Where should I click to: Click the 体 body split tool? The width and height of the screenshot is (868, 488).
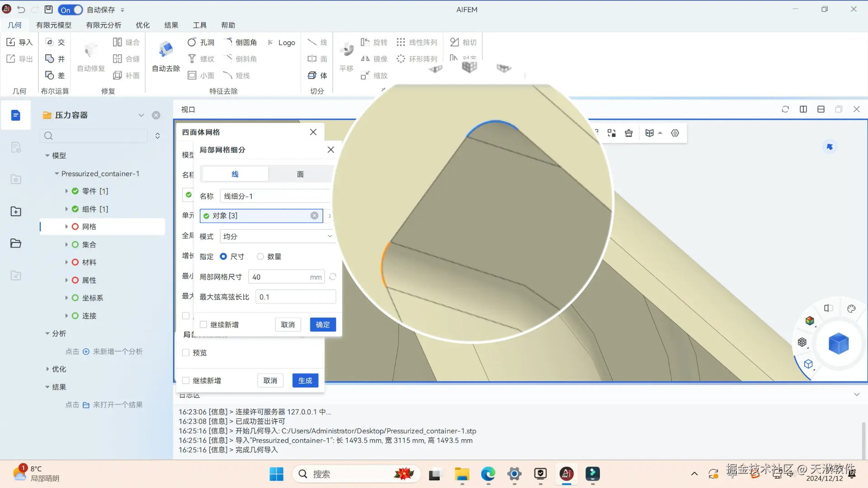coord(317,75)
